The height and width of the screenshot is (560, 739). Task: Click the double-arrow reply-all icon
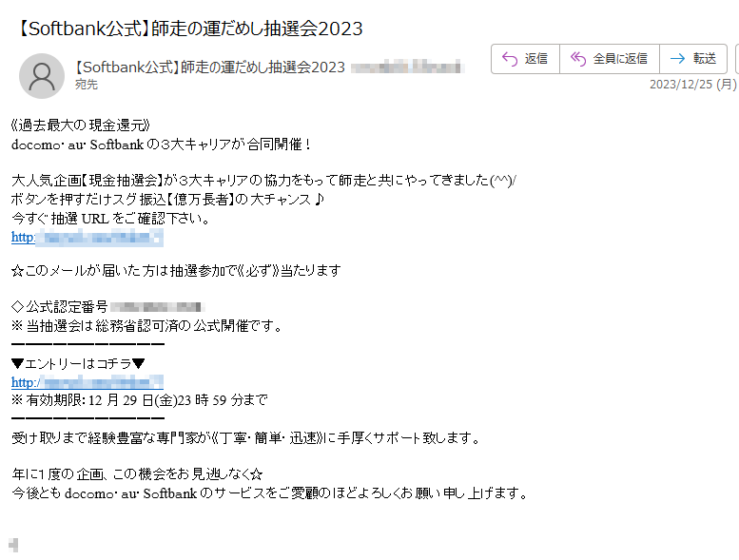(x=578, y=59)
